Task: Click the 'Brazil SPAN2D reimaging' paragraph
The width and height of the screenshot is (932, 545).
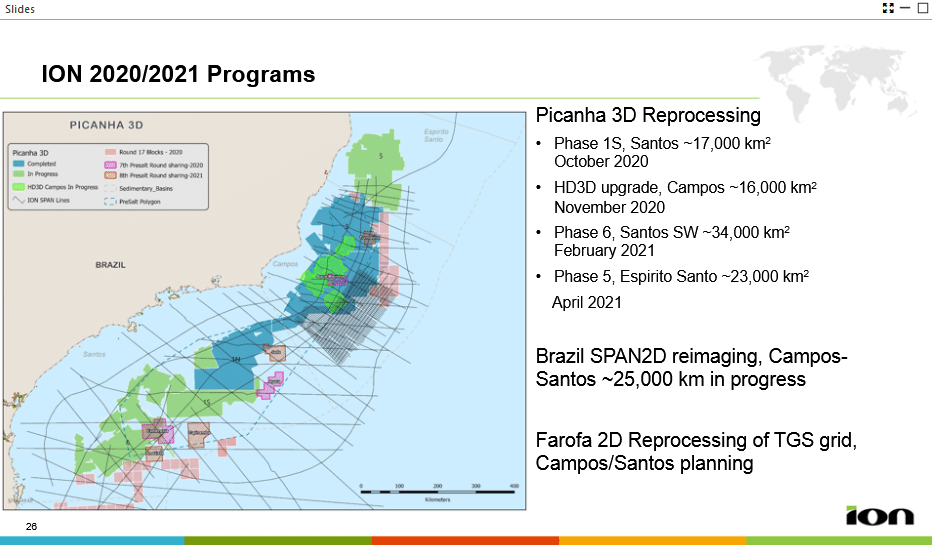Action: tap(691, 367)
